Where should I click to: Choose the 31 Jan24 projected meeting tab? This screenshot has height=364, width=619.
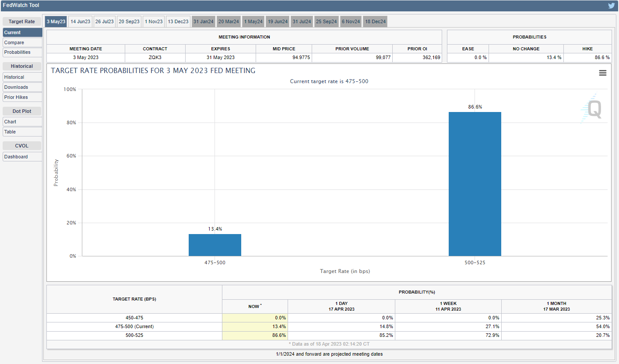(203, 21)
